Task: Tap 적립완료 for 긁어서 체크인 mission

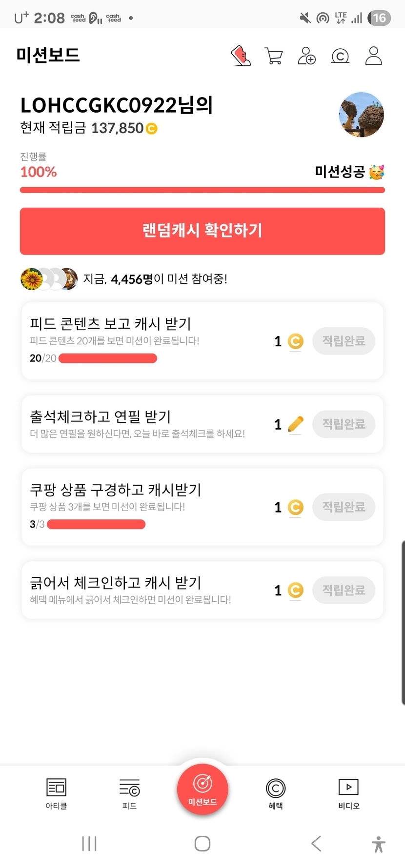Action: [344, 590]
